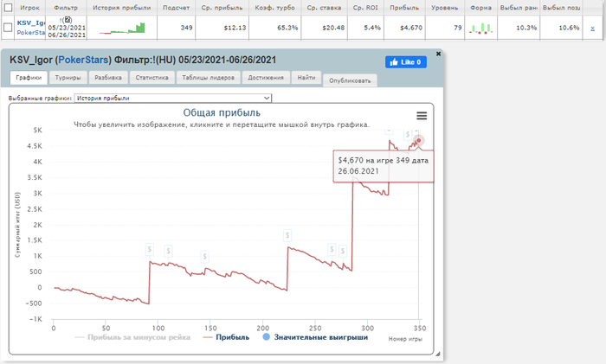This screenshot has width=606, height=364.
Task: Sort by Коэф. турбо column header
Action: click(274, 7)
